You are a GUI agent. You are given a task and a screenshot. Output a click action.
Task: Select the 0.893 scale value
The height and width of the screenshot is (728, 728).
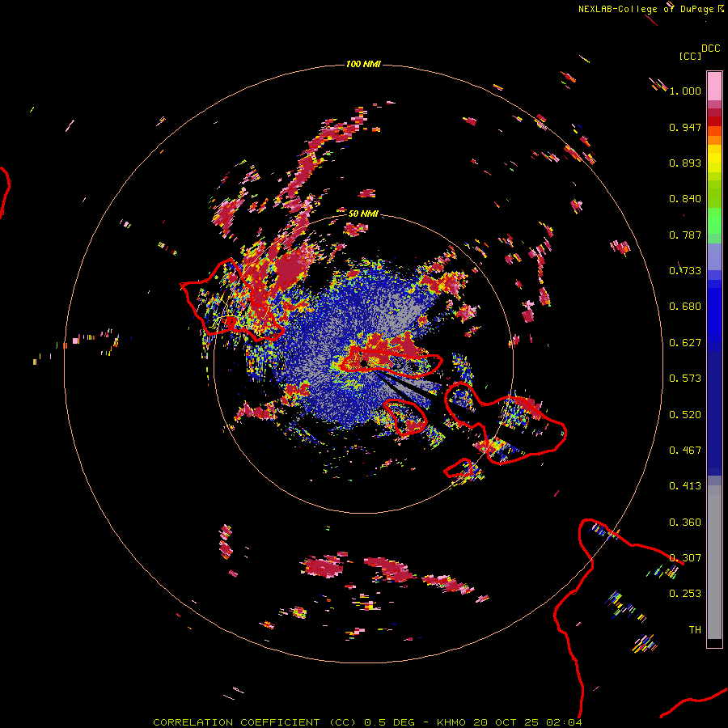tap(685, 163)
